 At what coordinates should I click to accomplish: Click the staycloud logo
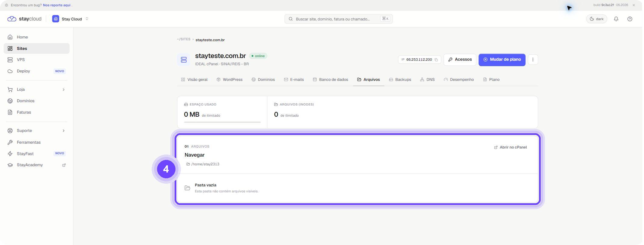[24, 19]
